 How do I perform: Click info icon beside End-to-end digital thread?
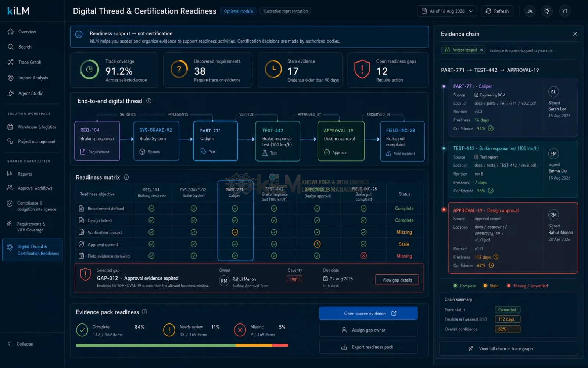149,101
